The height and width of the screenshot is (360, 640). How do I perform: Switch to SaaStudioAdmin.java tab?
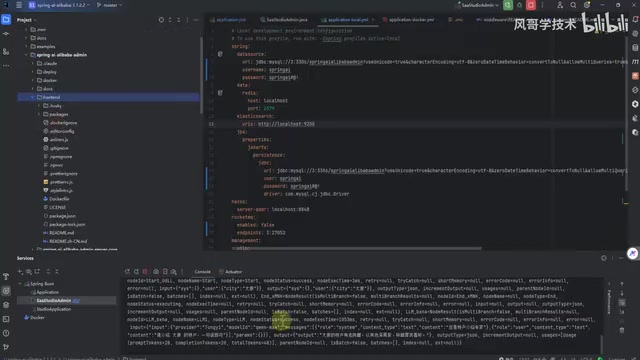click(284, 20)
